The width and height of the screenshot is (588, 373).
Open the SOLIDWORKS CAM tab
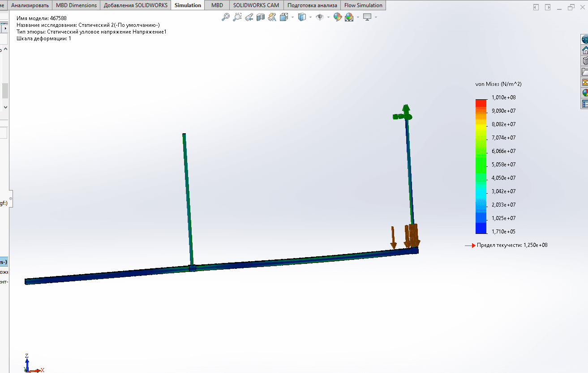click(256, 5)
